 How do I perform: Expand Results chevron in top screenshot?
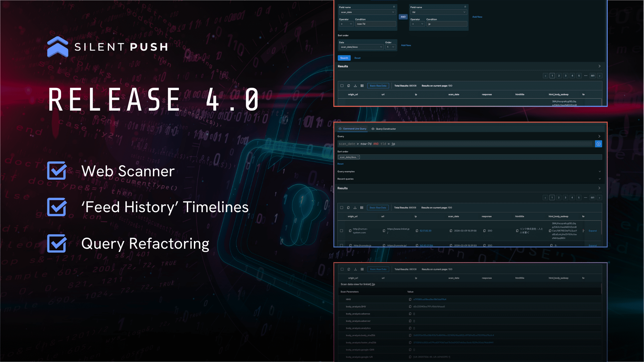(599, 66)
